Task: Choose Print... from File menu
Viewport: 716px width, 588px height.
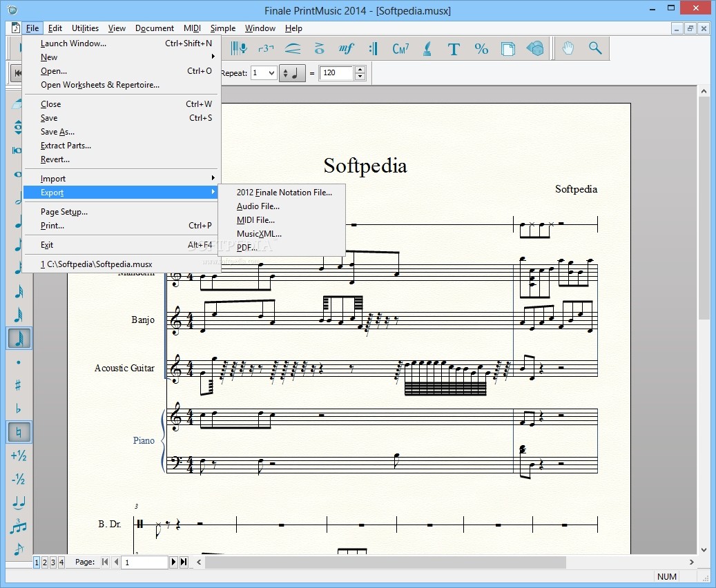Action: pos(122,225)
